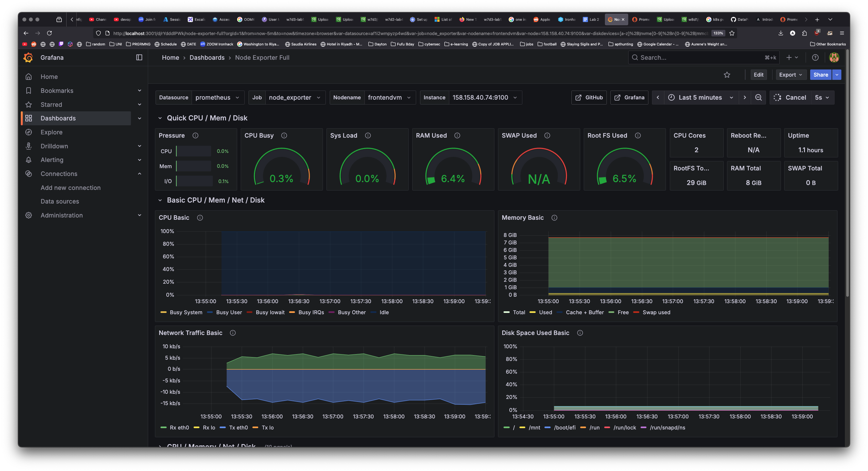Viewport: 868px width, 471px height.
Task: Open Alerting in the sidebar menu
Action: (x=52, y=160)
